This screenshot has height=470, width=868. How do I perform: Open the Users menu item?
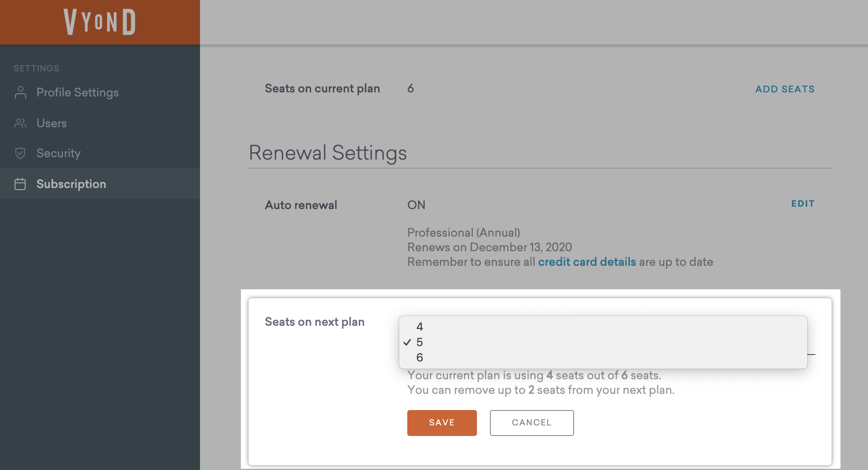51,123
